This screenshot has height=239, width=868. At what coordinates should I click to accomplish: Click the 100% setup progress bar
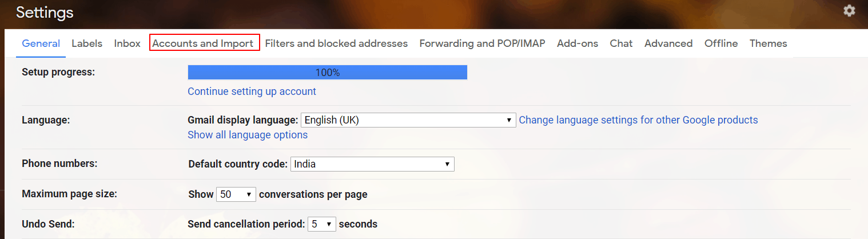[x=327, y=73]
